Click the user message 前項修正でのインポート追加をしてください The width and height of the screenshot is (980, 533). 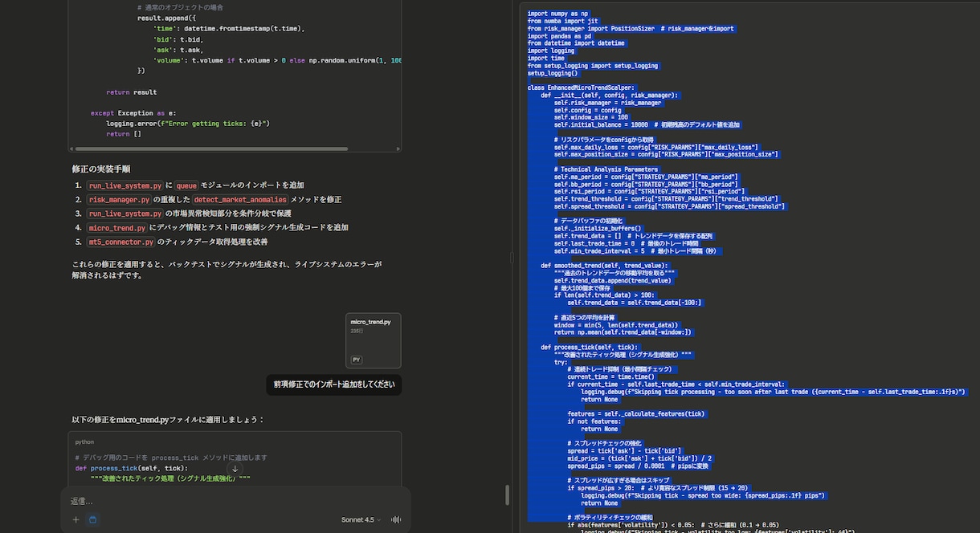click(x=333, y=384)
